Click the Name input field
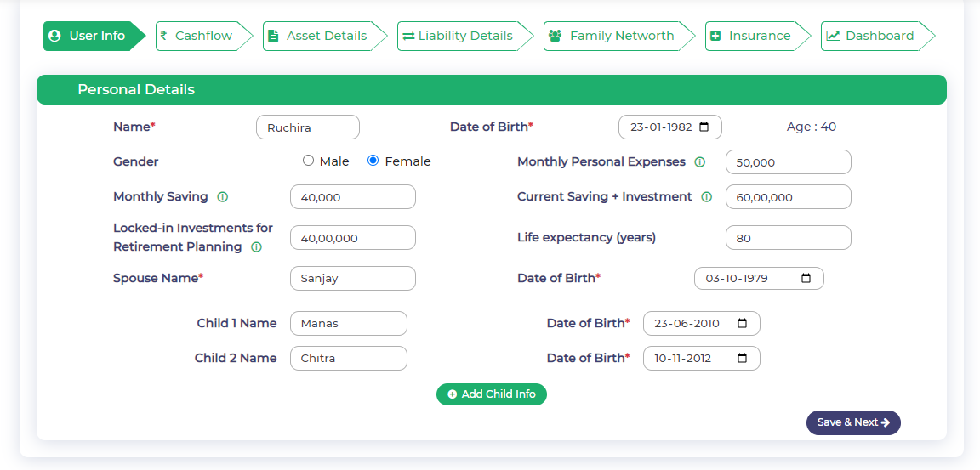This screenshot has width=980, height=470. point(308,127)
